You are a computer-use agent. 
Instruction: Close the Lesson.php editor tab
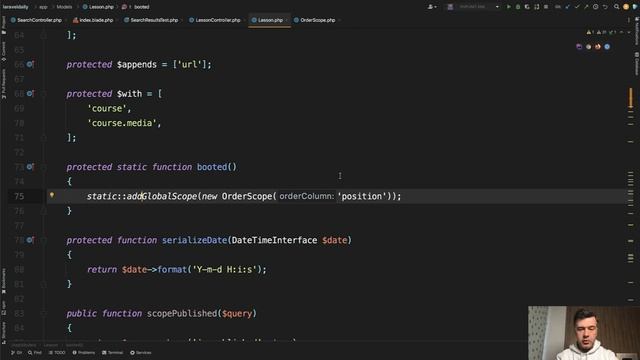point(287,20)
